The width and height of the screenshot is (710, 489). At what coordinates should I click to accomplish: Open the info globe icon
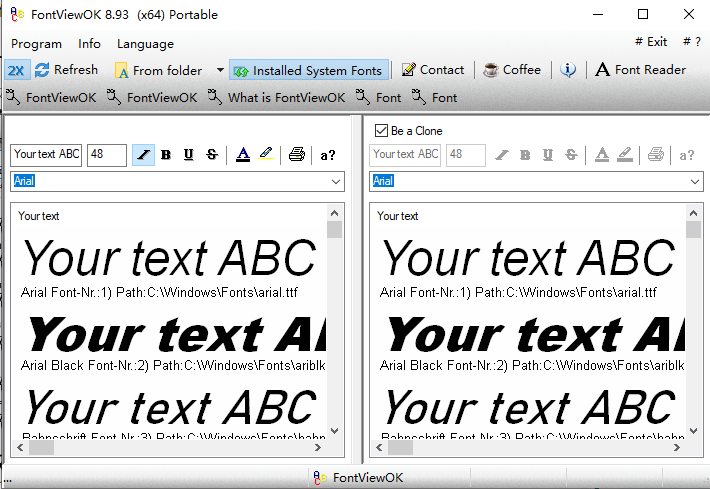(568, 70)
